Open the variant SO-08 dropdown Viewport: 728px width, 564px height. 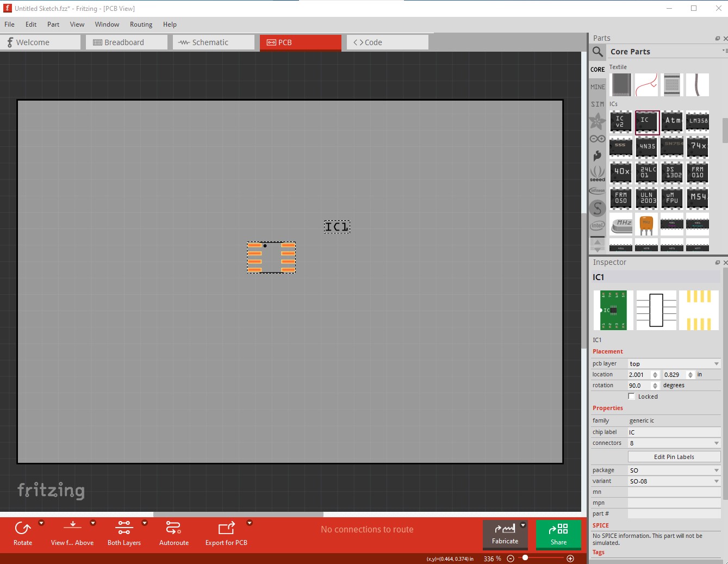pyautogui.click(x=674, y=481)
